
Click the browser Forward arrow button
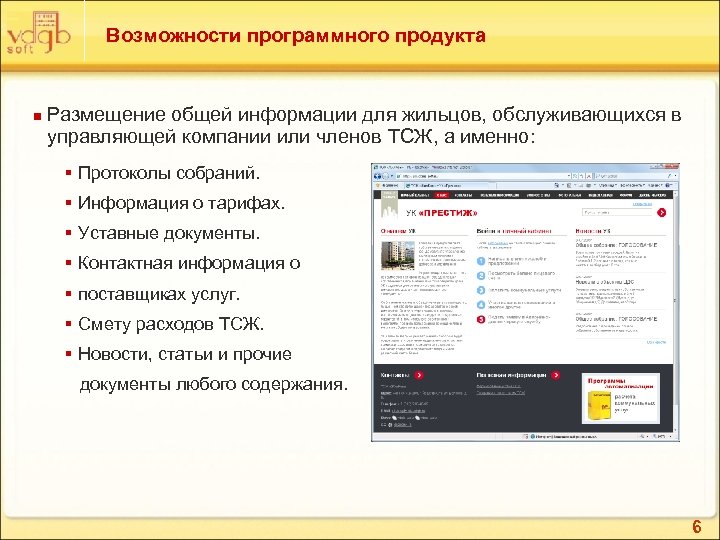[x=385, y=176]
